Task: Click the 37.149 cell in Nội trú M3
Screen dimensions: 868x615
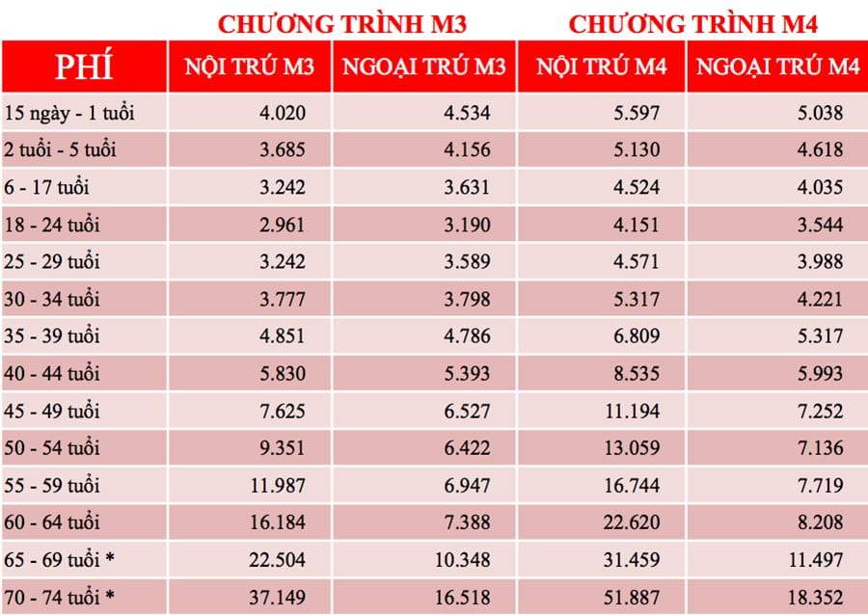Action: point(277,598)
